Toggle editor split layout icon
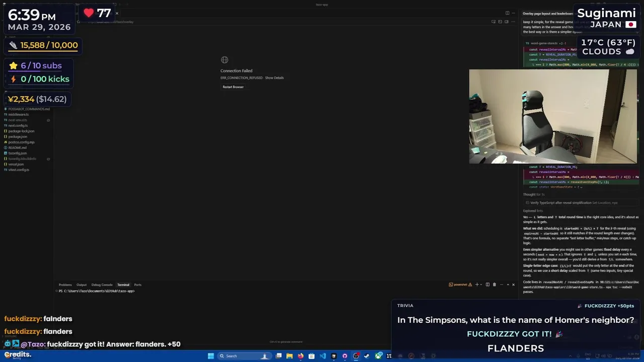 pyautogui.click(x=507, y=13)
